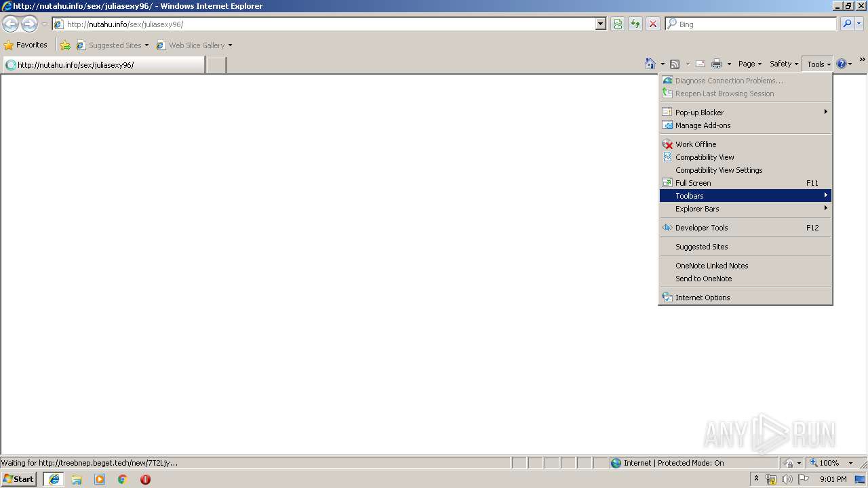
Task: Select the nutahu.info browser tab
Action: pyautogui.click(x=103, y=65)
